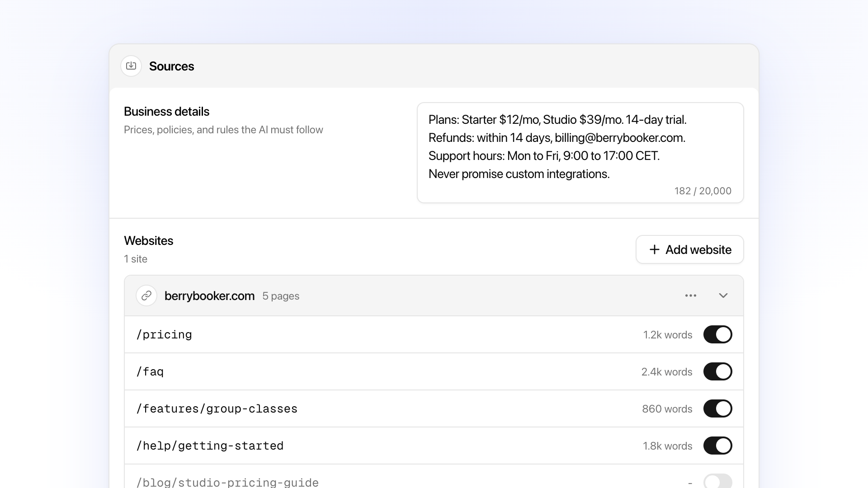Enable the /blog/studio-pricing-guide page
868x488 pixels.
[718, 481]
